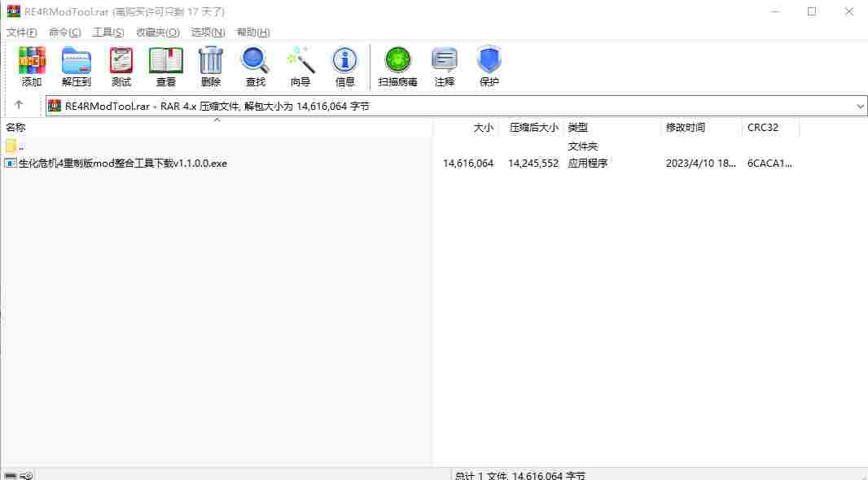Click the status bar total files text
Screen dimensions: 868x480
tap(519, 475)
